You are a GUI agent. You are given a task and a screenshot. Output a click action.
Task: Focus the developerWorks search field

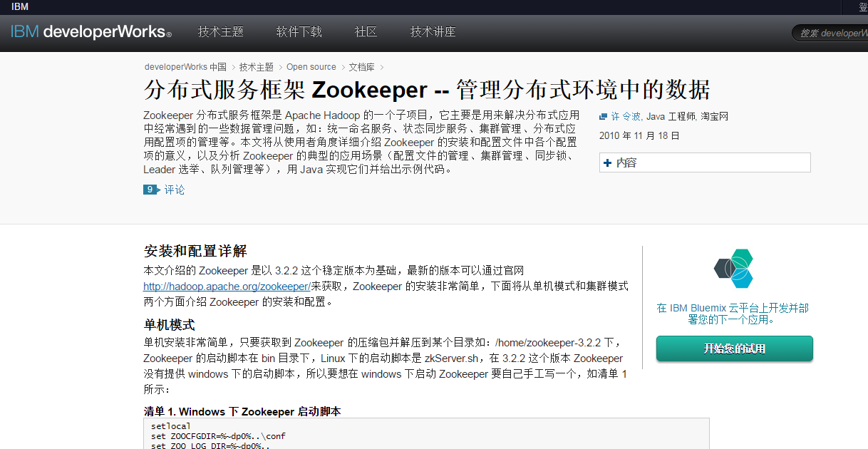830,33
